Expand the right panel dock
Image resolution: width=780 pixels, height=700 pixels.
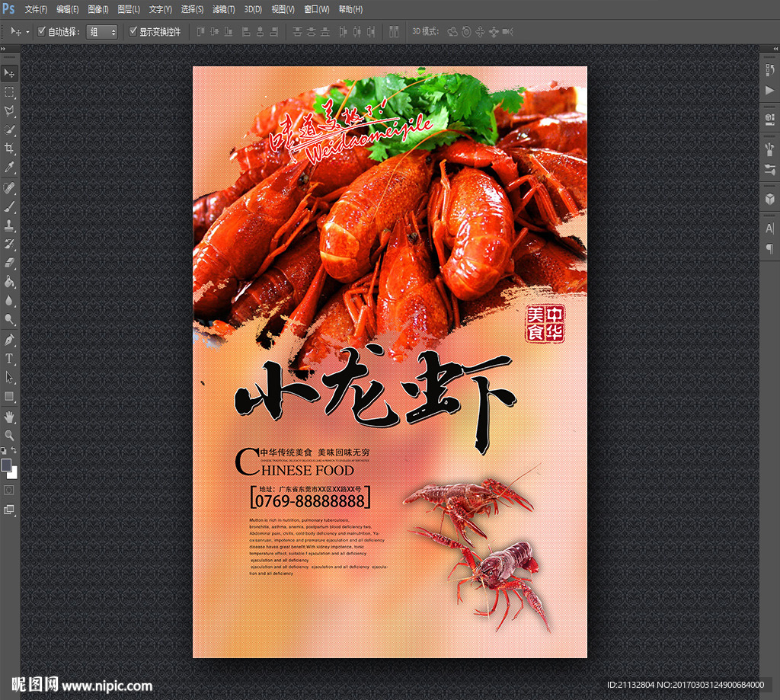point(775,49)
